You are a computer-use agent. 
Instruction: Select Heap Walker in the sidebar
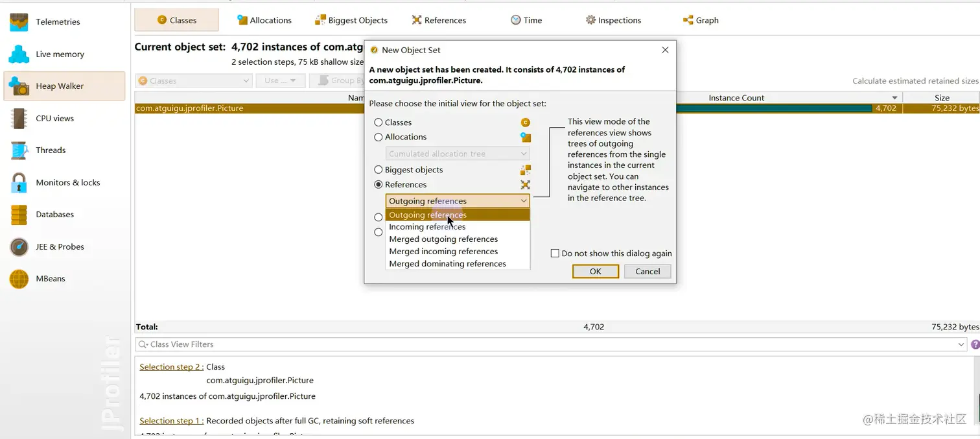(64, 86)
